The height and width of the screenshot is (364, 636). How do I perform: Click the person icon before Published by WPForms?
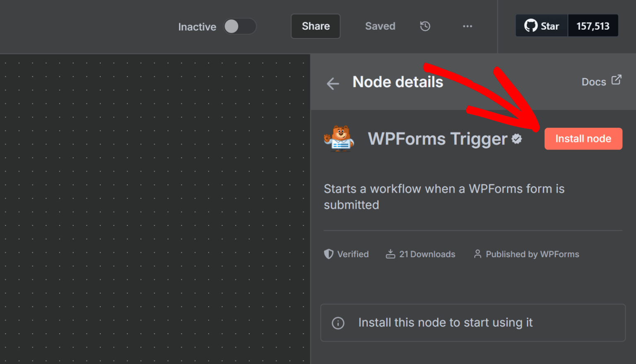coord(477,254)
